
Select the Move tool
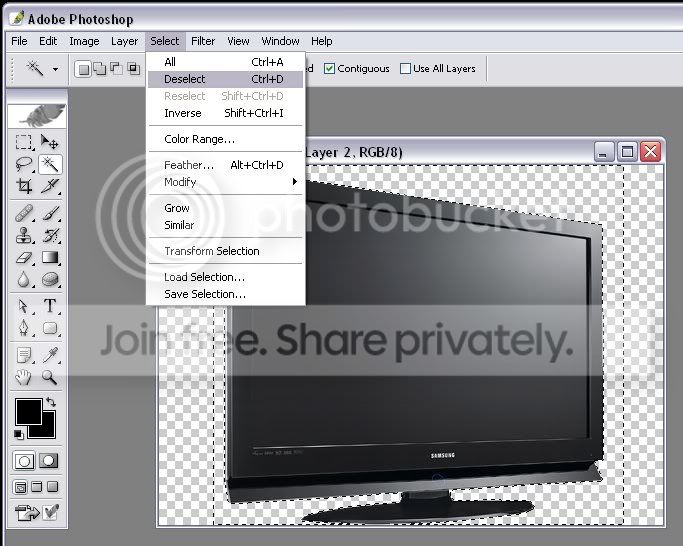tap(50, 142)
